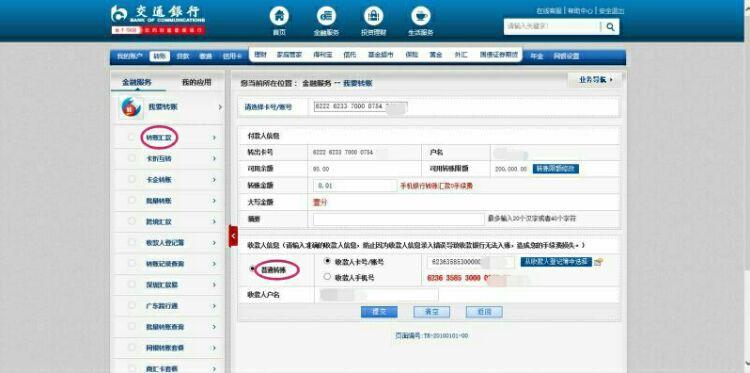Click the transfer limit modify button
750x373 pixels.
tap(556, 169)
